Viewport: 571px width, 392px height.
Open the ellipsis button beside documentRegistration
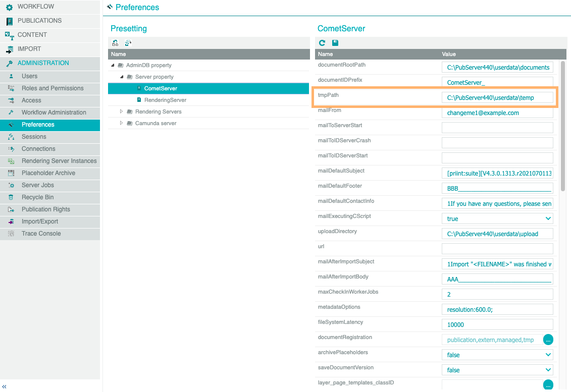(x=548, y=340)
